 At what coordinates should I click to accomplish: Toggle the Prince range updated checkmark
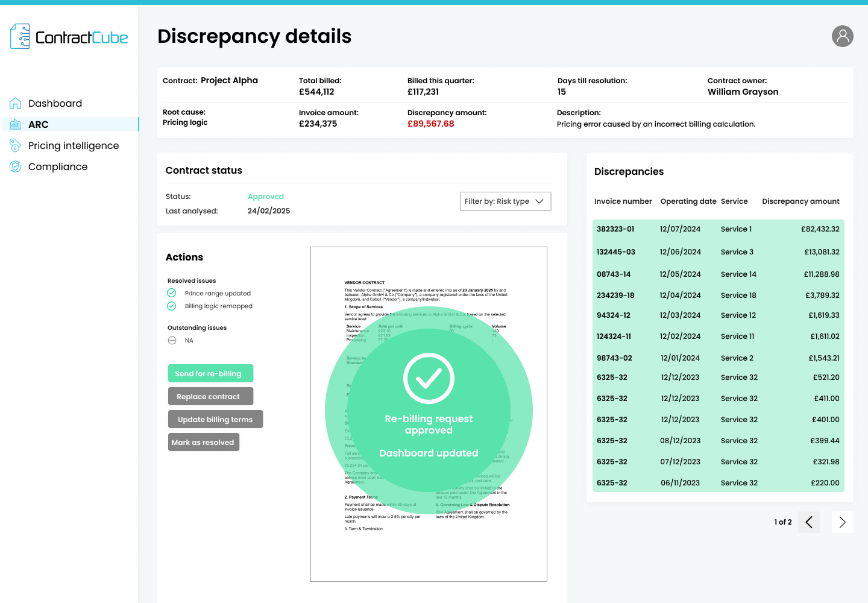coord(172,293)
